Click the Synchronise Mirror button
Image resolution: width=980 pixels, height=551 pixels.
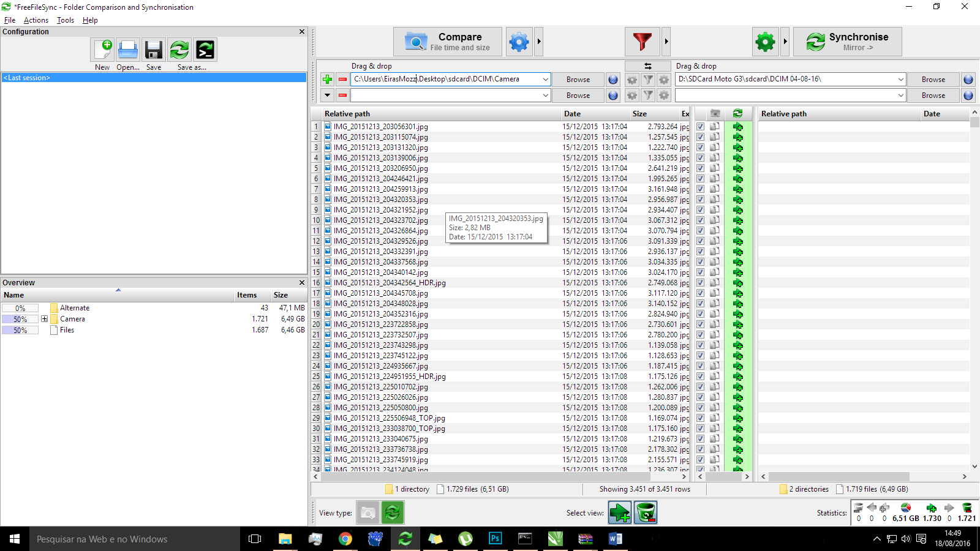pyautogui.click(x=848, y=42)
